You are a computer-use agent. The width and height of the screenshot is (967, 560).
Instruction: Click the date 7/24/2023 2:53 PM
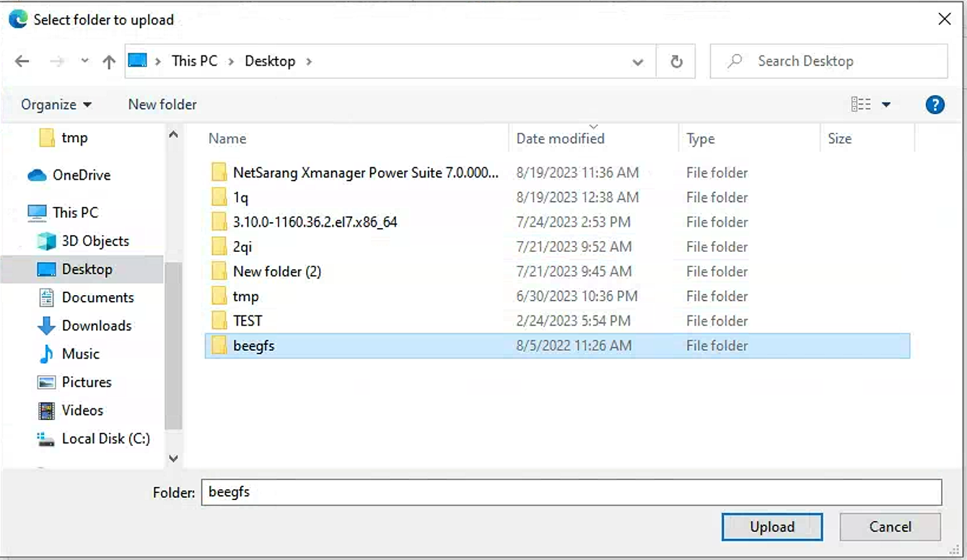tap(574, 222)
